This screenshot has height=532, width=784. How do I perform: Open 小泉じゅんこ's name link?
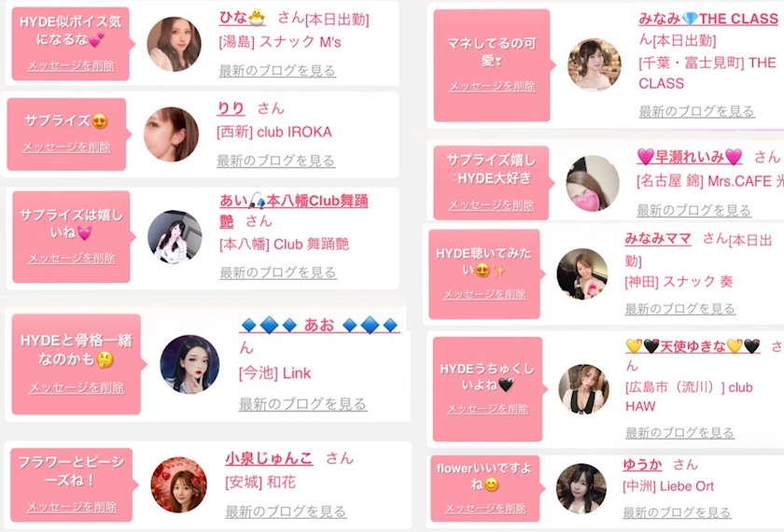click(269, 457)
